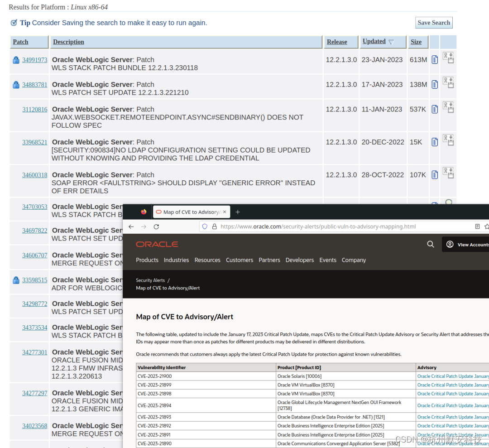Click the Save Search button
The image size is (489, 448).
[434, 23]
